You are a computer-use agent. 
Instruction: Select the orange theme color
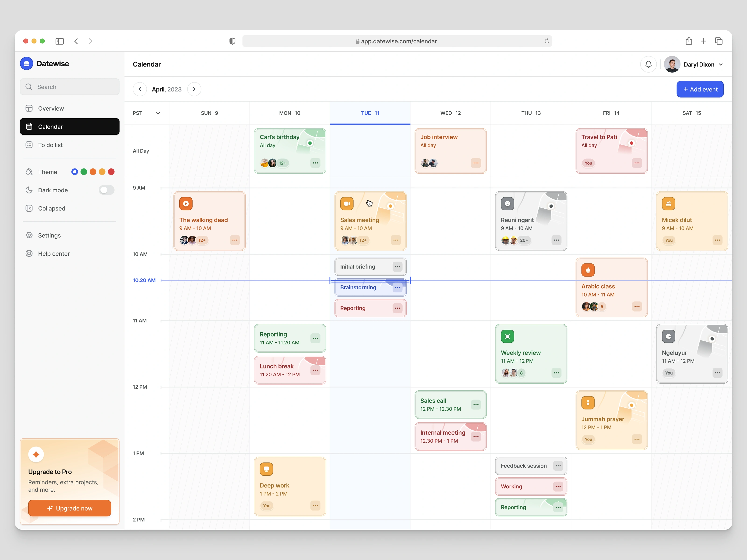click(x=93, y=171)
